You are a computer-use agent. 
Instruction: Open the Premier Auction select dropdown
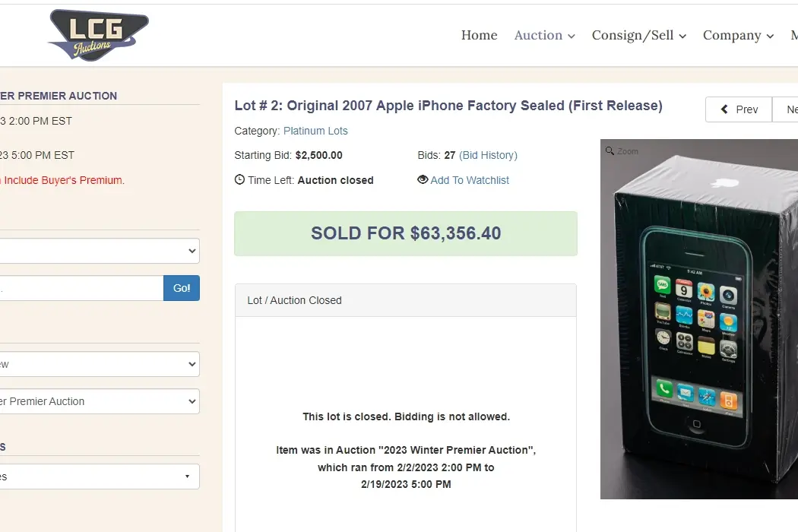click(x=100, y=401)
